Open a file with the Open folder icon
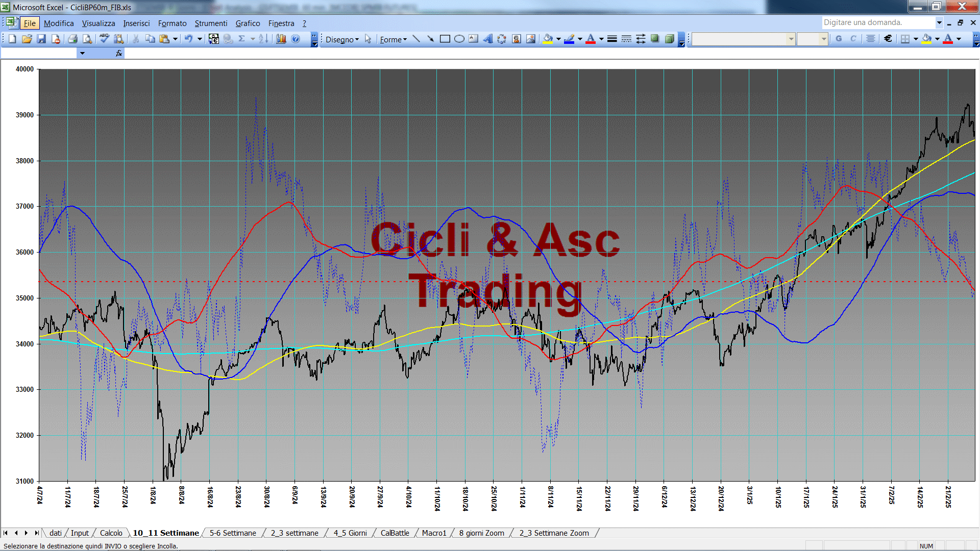 pos(27,39)
